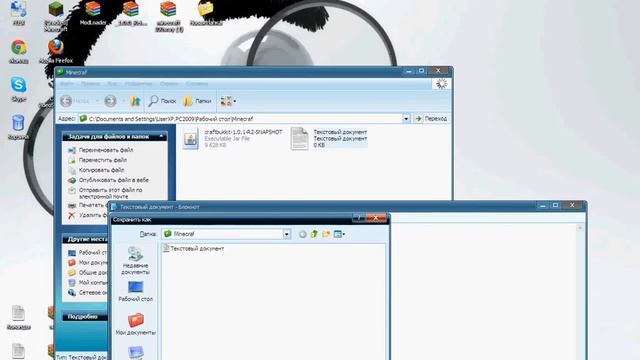Image resolution: width=640 pixels, height=360 pixels.
Task: Create new folder icon in Save dialog
Action: pyautogui.click(x=326, y=234)
